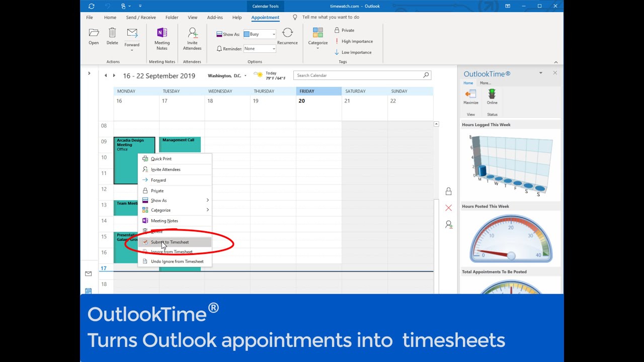The height and width of the screenshot is (362, 644).
Task: Open Show As submenu in context menu
Action: [x=175, y=200]
